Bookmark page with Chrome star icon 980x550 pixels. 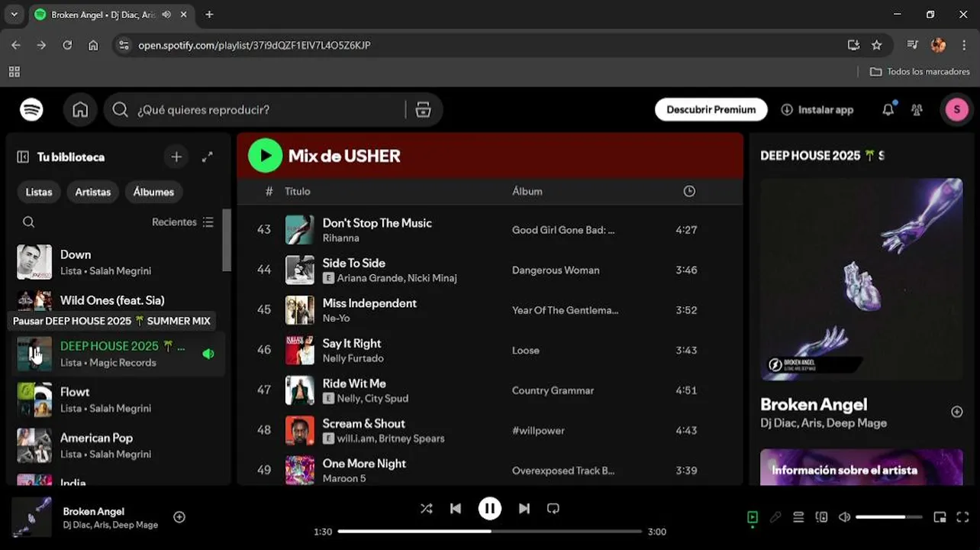point(876,45)
